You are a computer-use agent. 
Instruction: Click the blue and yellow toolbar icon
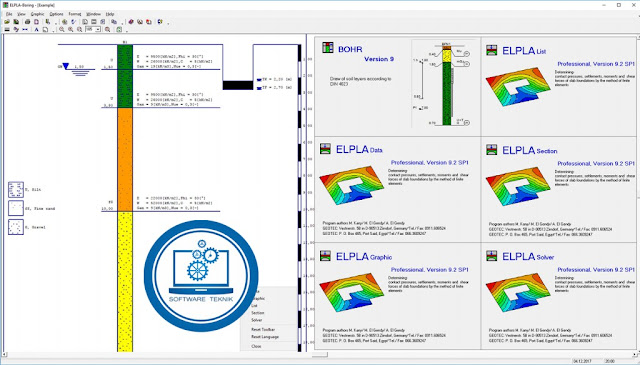point(160,22)
